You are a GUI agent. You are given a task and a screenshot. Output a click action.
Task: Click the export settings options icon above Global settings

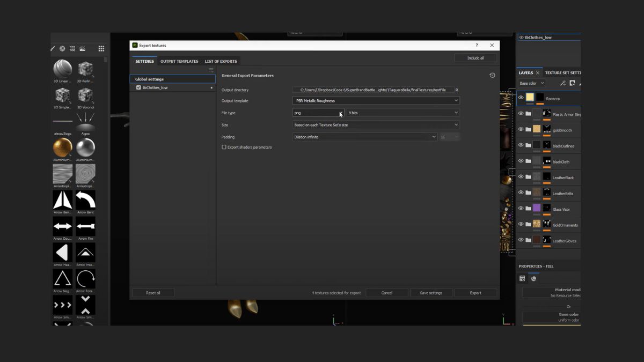pos(211,70)
